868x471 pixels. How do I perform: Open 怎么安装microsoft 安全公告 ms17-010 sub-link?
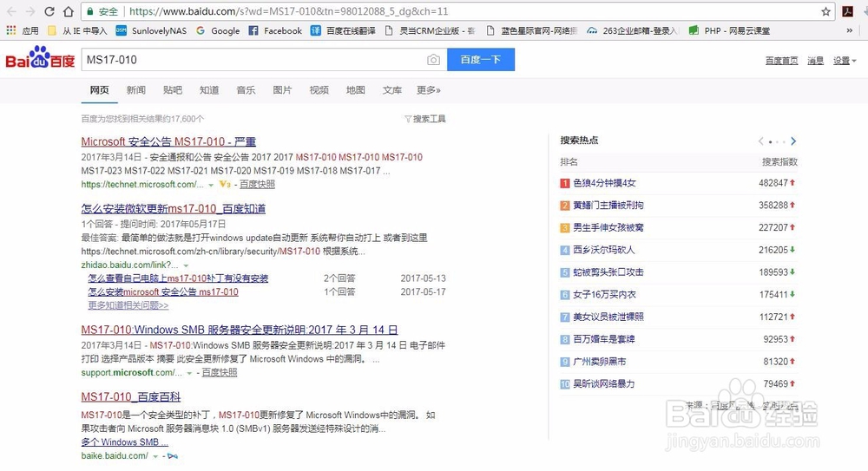(x=163, y=291)
